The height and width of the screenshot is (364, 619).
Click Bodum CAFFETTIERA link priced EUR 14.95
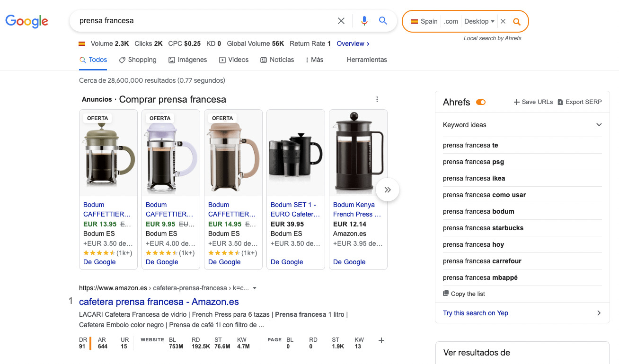pyautogui.click(x=232, y=209)
